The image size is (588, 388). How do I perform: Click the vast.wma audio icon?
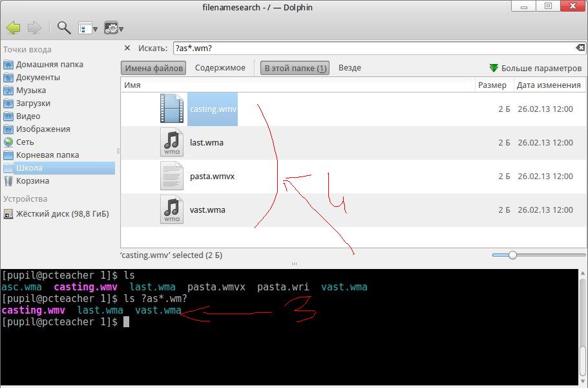pos(172,210)
